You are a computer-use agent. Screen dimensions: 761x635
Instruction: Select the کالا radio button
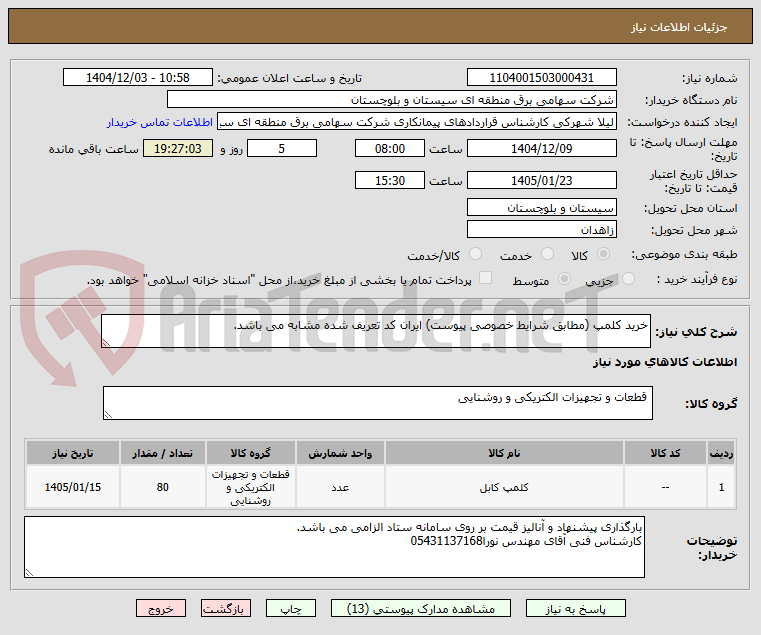coord(604,254)
